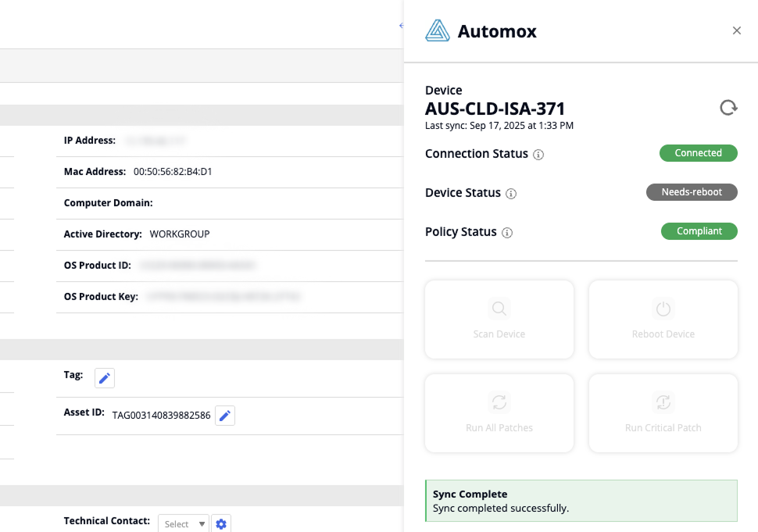Click the Policy Status info icon

click(x=507, y=233)
